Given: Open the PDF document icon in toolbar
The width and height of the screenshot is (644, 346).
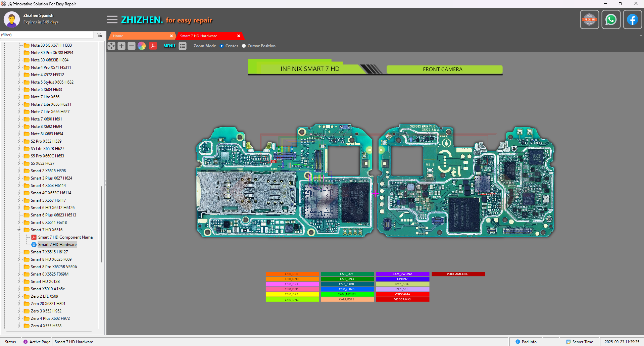Looking at the screenshot, I should [x=153, y=46].
